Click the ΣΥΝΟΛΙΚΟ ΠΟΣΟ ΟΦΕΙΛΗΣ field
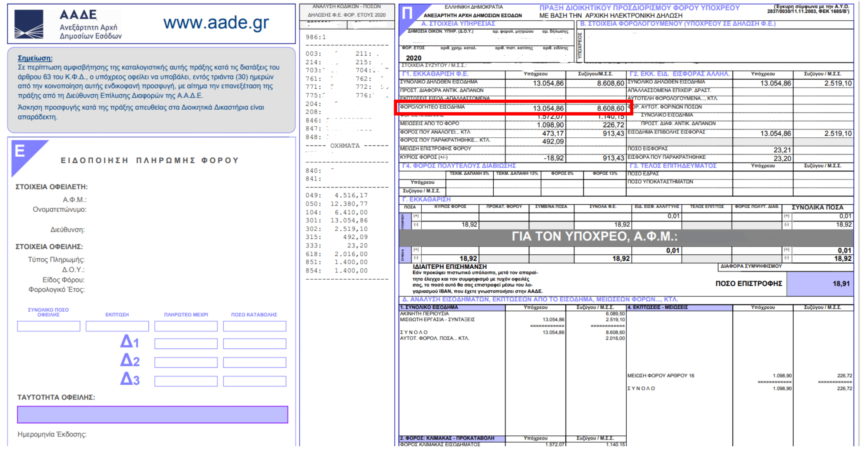 coord(49,326)
